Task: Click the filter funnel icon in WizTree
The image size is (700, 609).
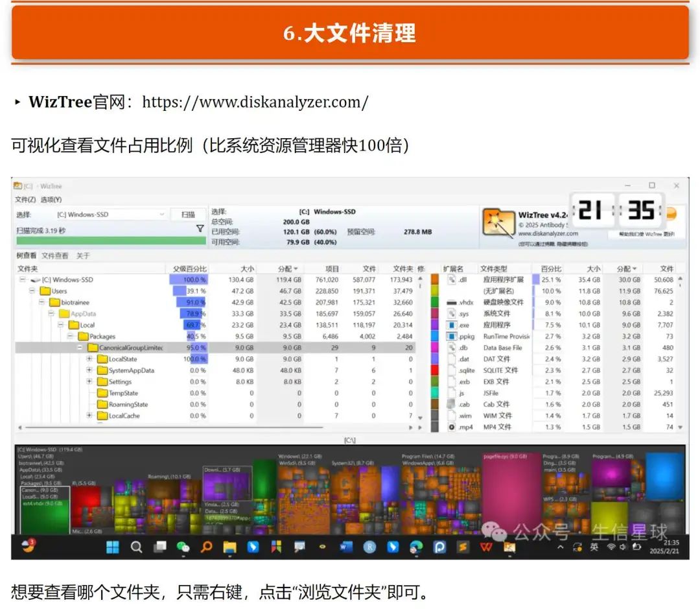Action: click(200, 229)
